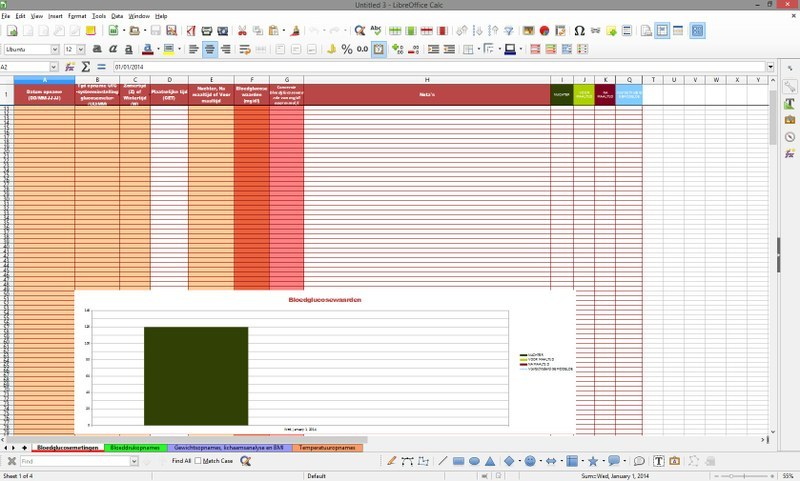The image size is (800, 481).
Task: Apply underline formatting
Action: 129,49
